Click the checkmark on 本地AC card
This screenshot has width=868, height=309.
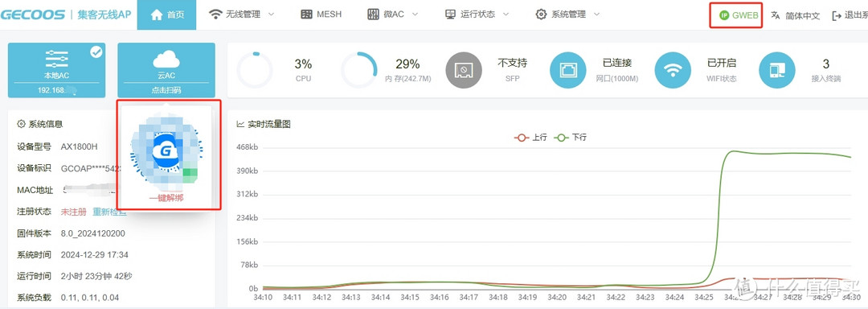tap(96, 52)
